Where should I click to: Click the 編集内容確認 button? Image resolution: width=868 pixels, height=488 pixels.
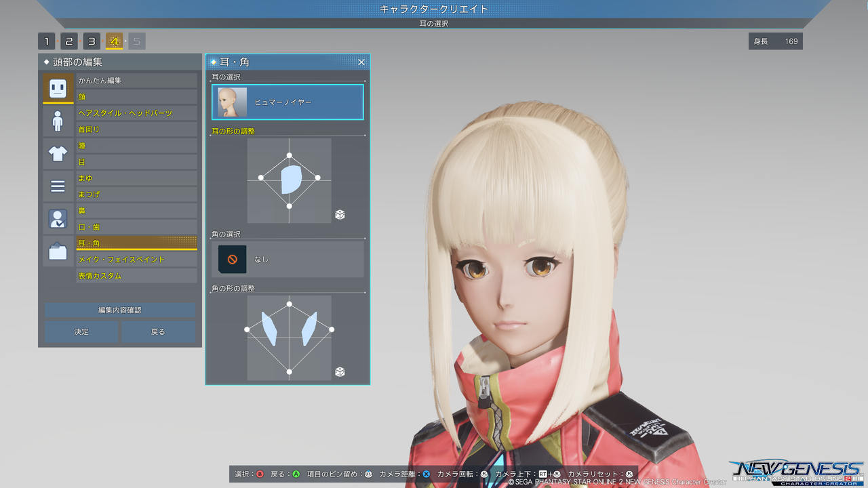tap(120, 310)
